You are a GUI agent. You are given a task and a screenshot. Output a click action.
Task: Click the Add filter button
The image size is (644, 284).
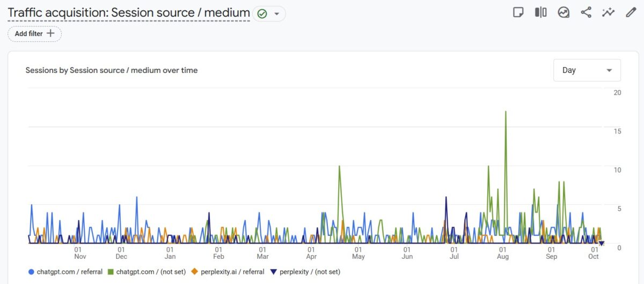(34, 34)
